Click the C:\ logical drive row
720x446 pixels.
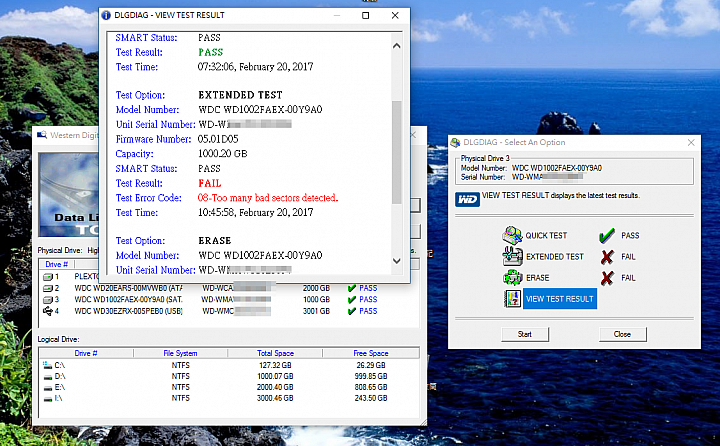click(x=230, y=365)
